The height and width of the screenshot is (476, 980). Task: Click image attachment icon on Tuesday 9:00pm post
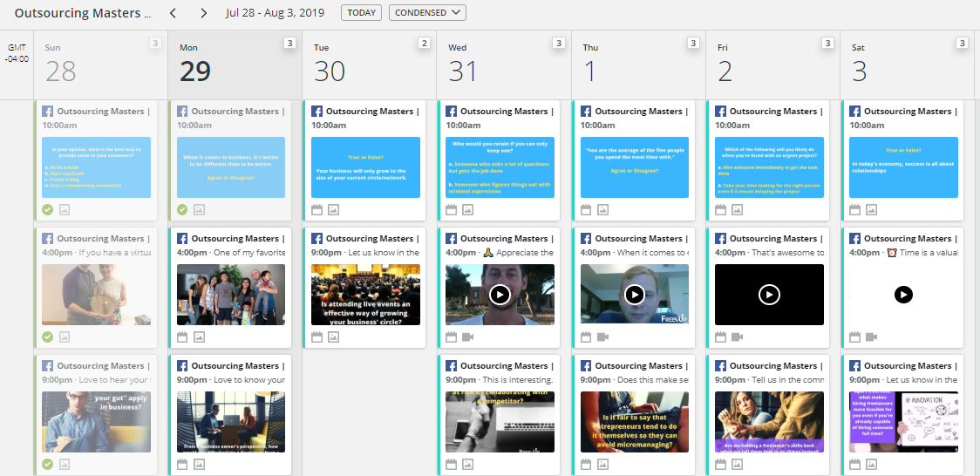(x=334, y=337)
